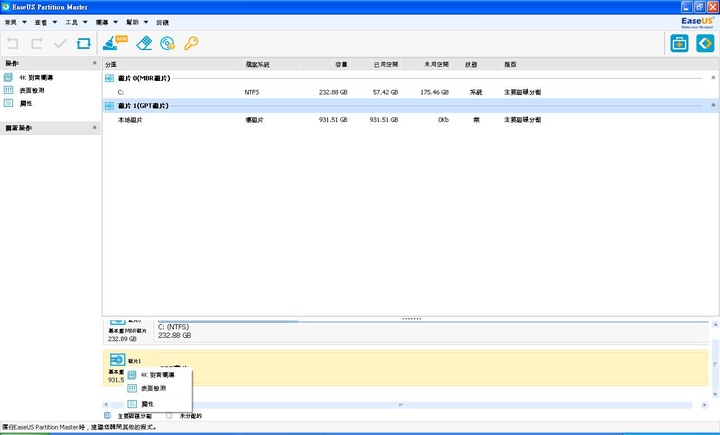
Task: Click the properties icon in context menu
Action: pos(132,404)
